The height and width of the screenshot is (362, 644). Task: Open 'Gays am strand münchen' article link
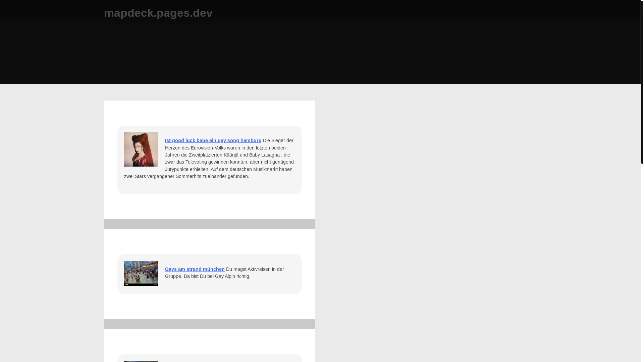pyautogui.click(x=195, y=269)
